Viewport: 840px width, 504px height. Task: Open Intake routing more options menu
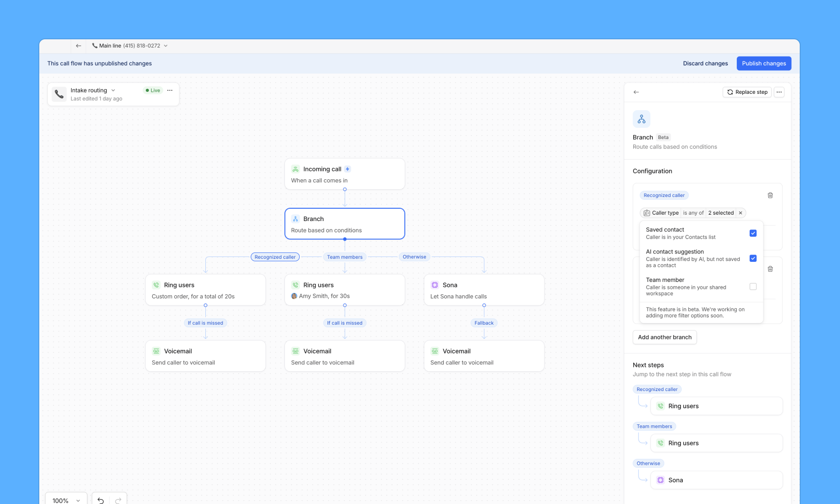pos(170,90)
